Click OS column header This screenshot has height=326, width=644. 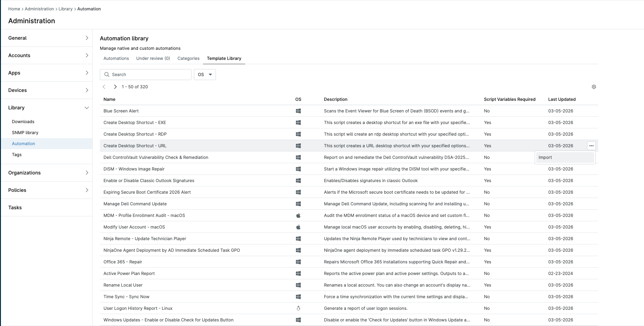coord(298,99)
